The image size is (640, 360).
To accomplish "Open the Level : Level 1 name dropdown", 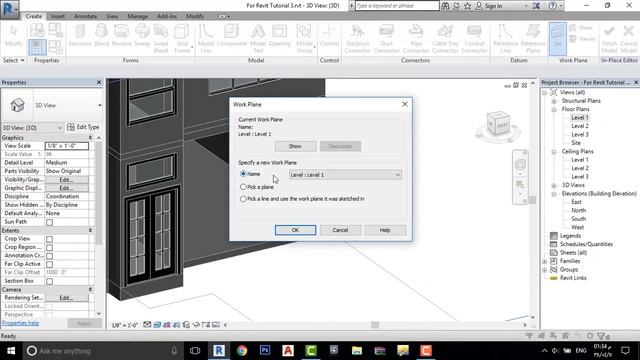I will point(345,175).
